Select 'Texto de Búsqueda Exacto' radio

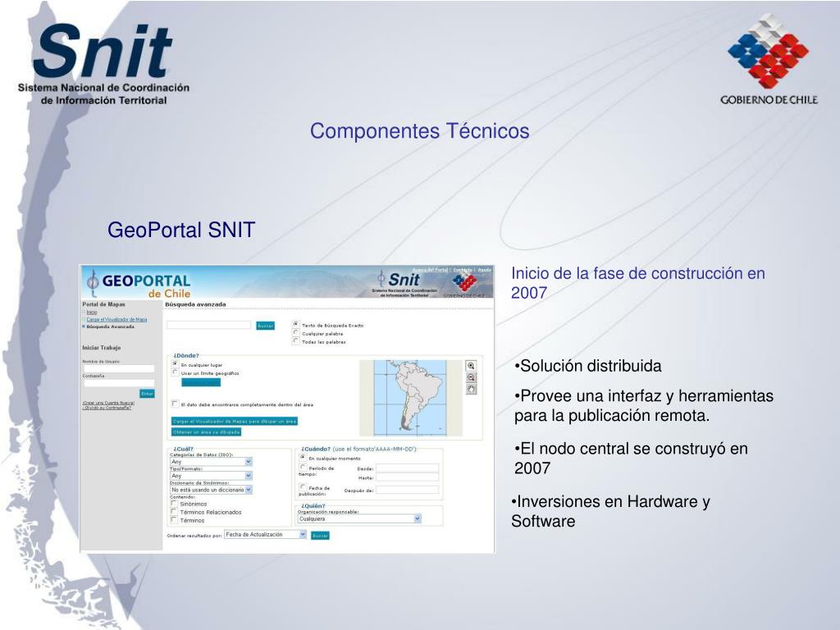(295, 324)
